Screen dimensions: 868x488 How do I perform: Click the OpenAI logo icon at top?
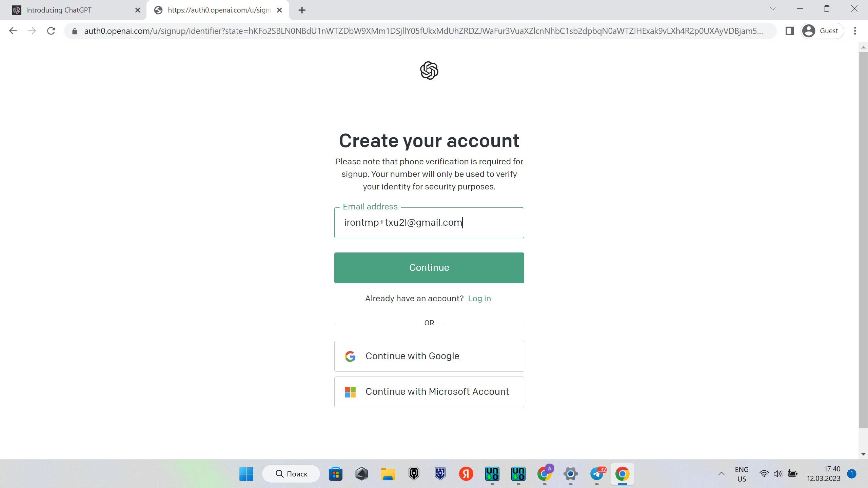429,70
